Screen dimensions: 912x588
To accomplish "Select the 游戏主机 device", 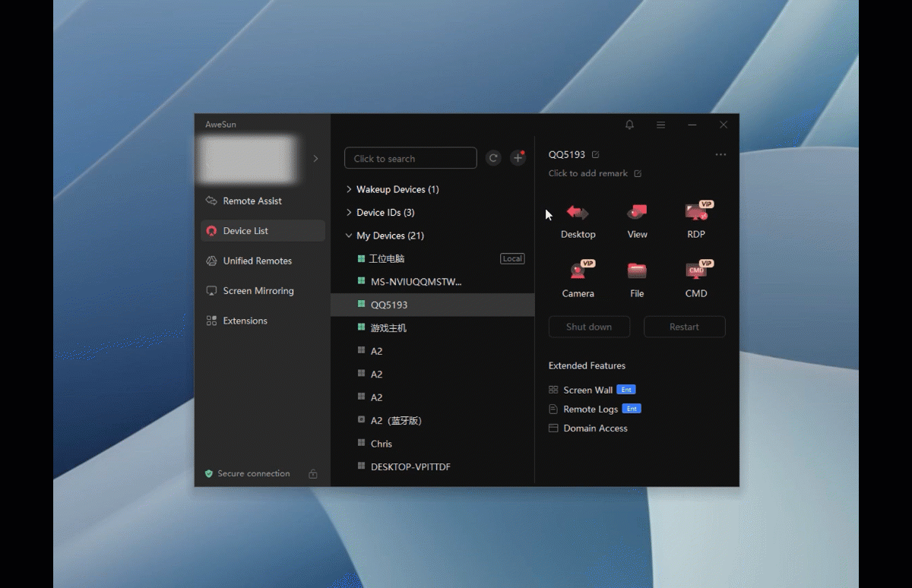I will pyautogui.click(x=432, y=328).
